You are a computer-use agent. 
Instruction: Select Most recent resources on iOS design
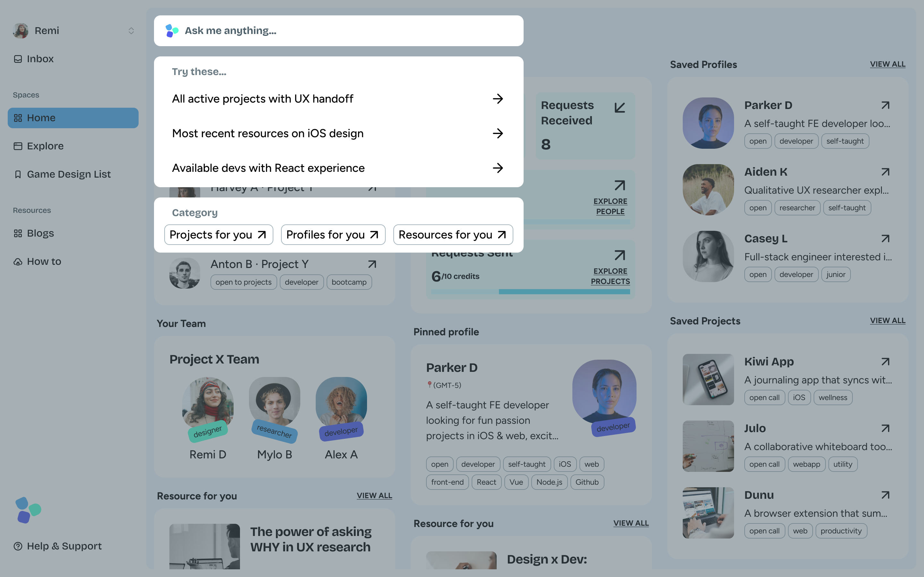pos(338,134)
